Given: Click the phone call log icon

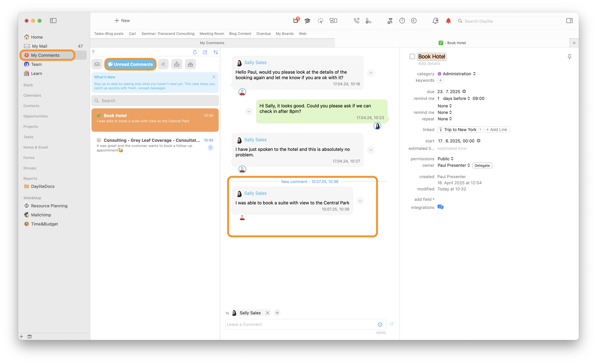Looking at the screenshot, I should [x=356, y=21].
